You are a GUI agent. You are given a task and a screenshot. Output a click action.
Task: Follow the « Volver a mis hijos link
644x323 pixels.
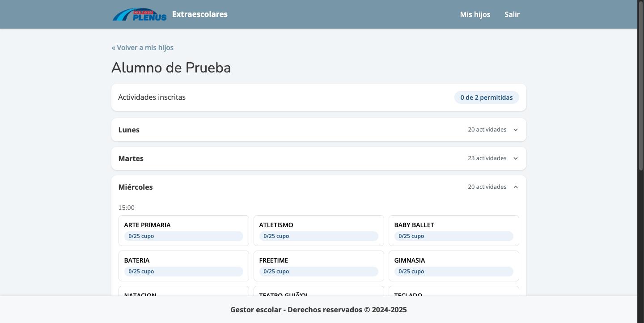pyautogui.click(x=143, y=47)
